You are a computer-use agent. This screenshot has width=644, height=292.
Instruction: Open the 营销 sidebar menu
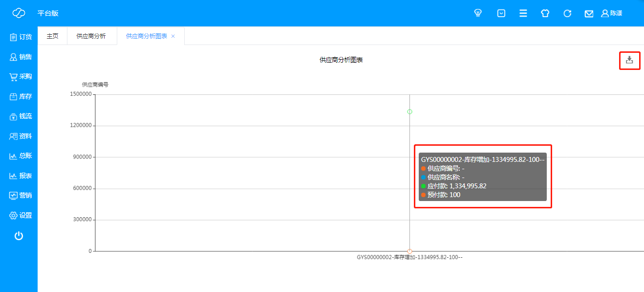21,195
